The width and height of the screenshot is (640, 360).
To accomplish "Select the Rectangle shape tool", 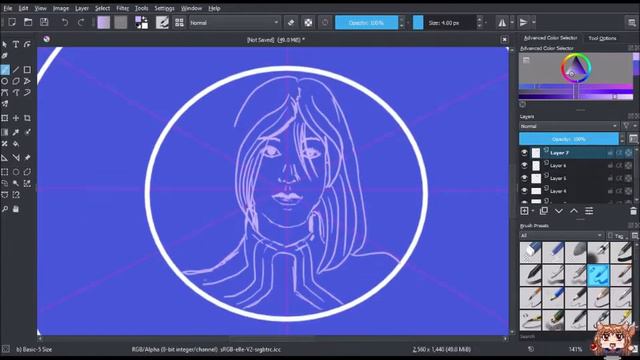I will [27, 70].
